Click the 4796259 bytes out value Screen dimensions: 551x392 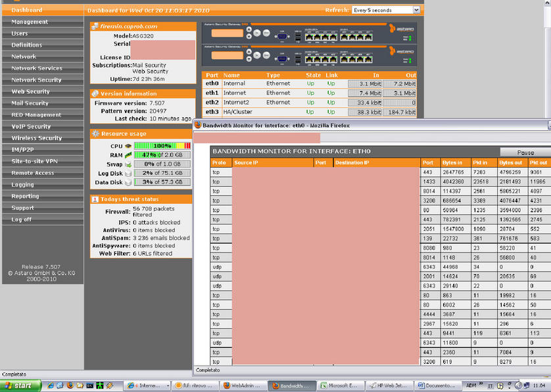[x=511, y=172]
